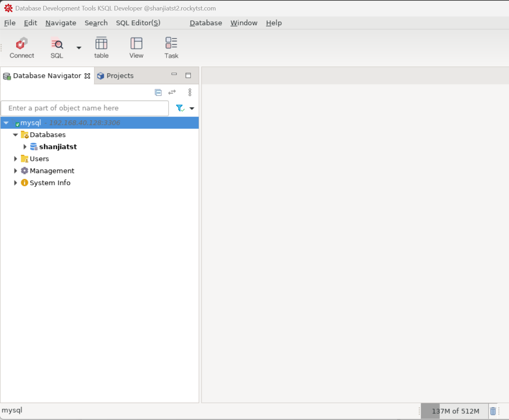This screenshot has width=509, height=420.
Task: Close the Database Navigator tab
Action: [x=87, y=76]
